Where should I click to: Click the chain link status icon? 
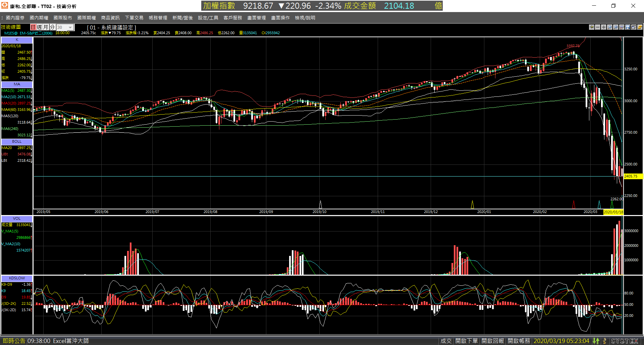(x=604, y=341)
